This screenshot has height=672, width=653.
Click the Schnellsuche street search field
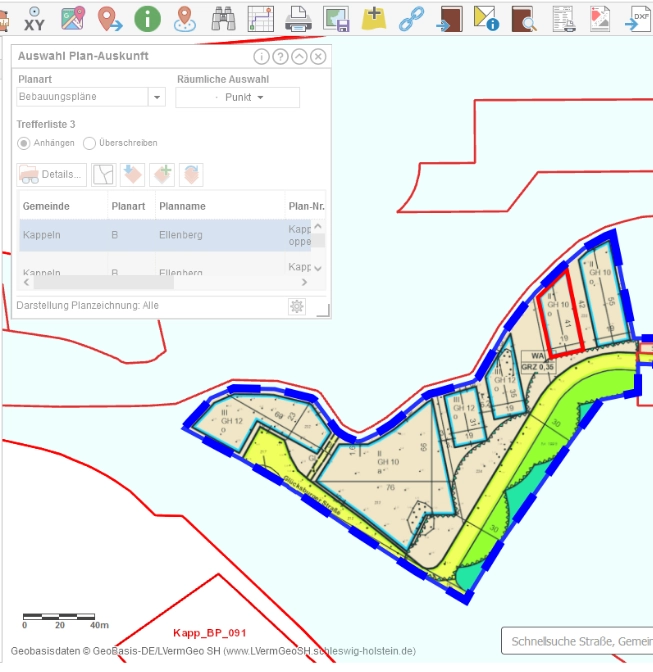pyautogui.click(x=576, y=640)
